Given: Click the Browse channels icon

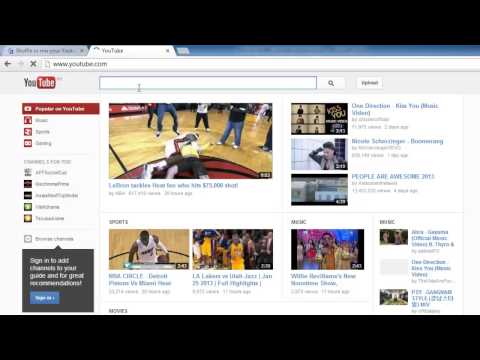Looking at the screenshot, I should 28,239.
